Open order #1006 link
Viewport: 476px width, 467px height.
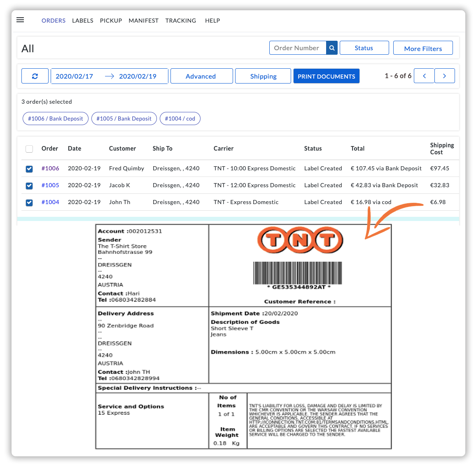(x=50, y=168)
